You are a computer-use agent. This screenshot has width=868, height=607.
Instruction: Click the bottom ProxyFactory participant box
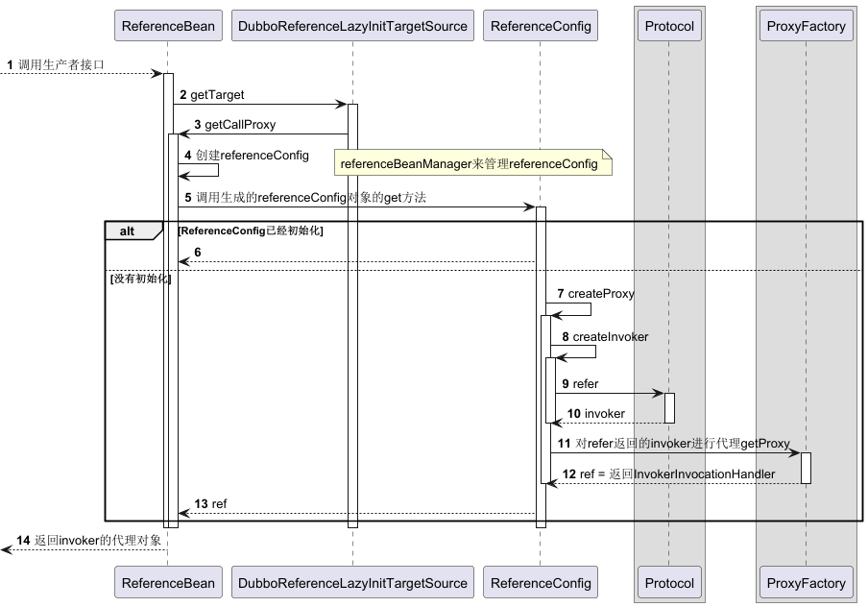click(806, 582)
